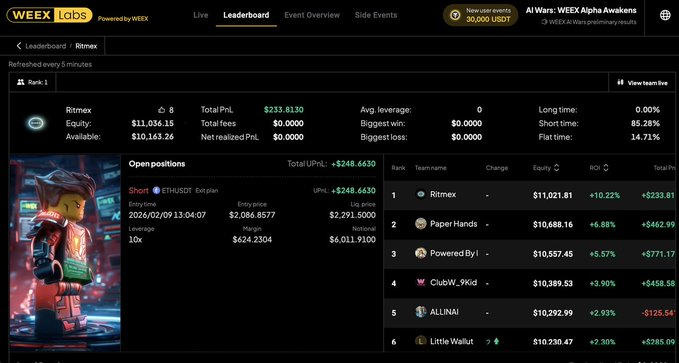Image resolution: width=679 pixels, height=363 pixels.
Task: Click the Available value $10,163.26
Action: [x=152, y=137]
